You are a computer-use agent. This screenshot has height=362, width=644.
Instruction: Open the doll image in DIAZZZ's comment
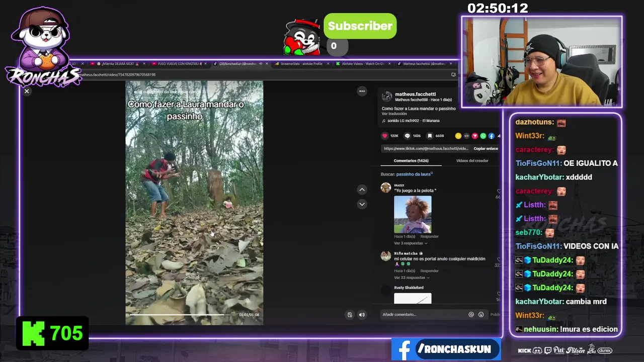click(413, 214)
